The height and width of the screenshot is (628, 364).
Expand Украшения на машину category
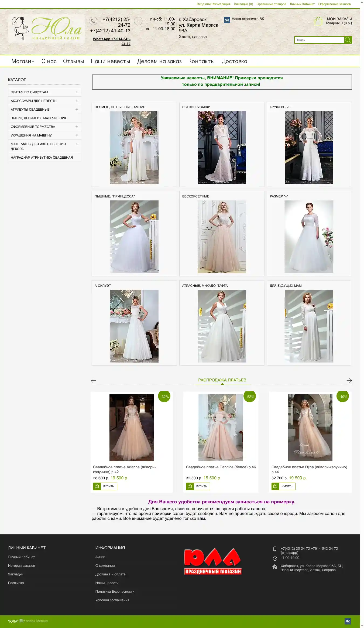(77, 135)
